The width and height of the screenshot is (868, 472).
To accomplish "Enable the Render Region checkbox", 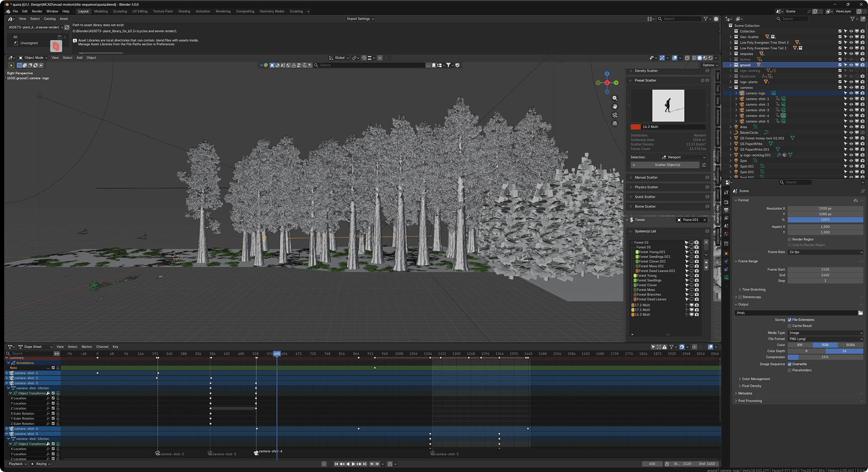I will 790,240.
